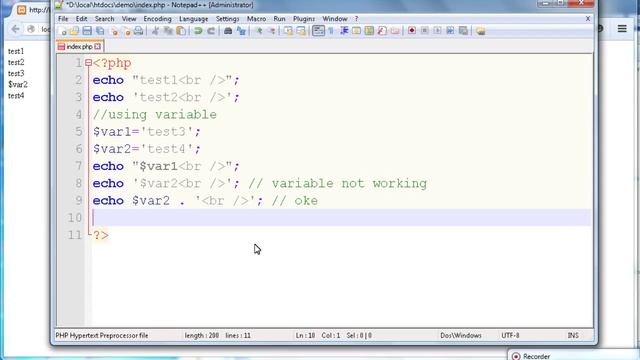Click '// variable not working' comment text
This screenshot has width=640, height=360.
coord(338,184)
